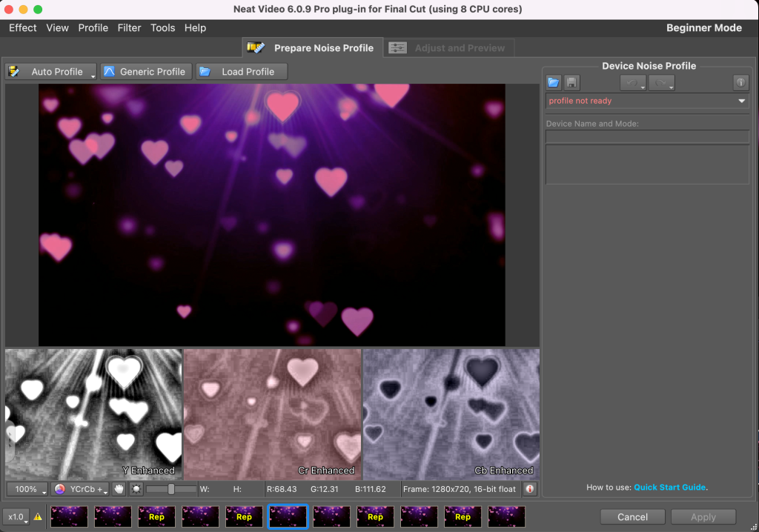Click the undo arrow in profile panel
The height and width of the screenshot is (532, 759).
pyautogui.click(x=632, y=82)
